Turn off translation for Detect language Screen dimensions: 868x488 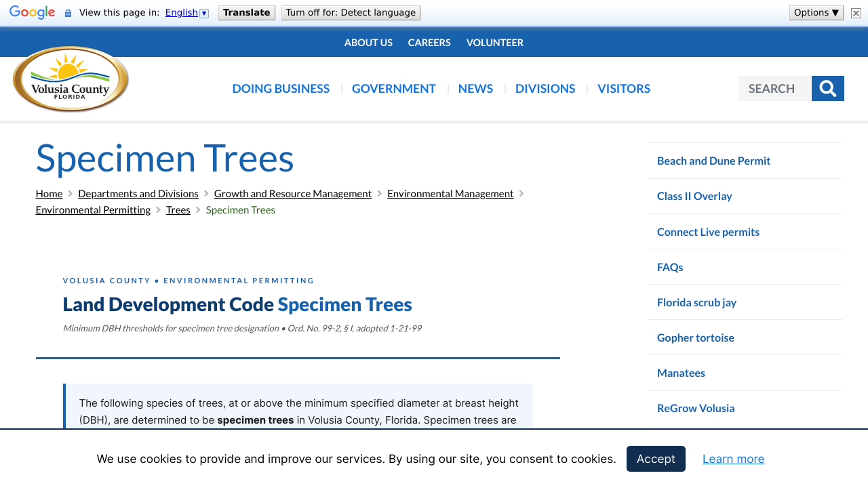(x=351, y=13)
